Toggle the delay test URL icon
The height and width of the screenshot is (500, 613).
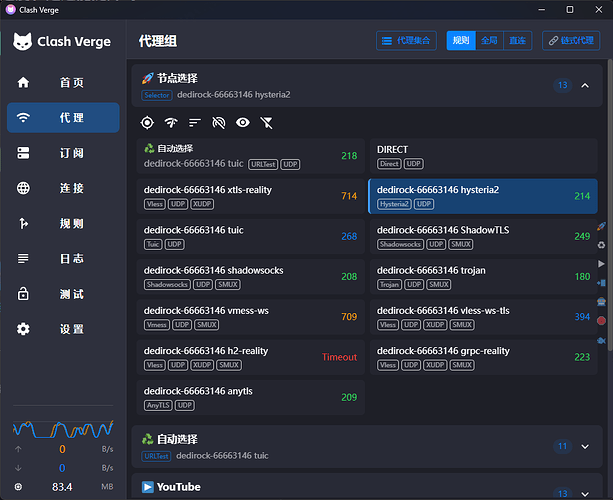[219, 123]
